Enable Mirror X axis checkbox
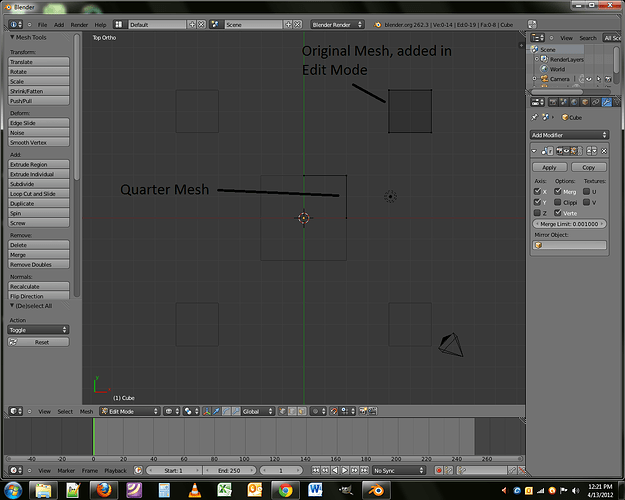Screen dimensions: 625x500 tap(537, 191)
